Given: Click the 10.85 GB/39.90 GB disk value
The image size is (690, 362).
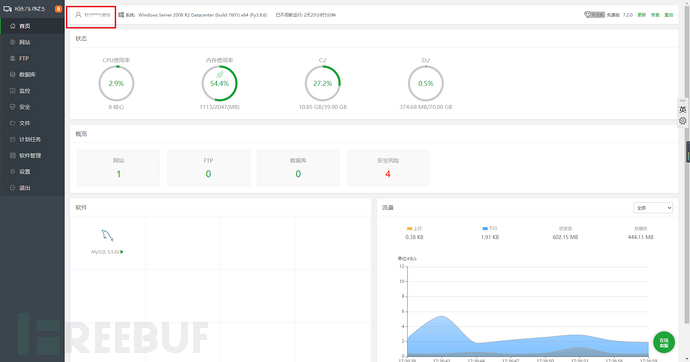Looking at the screenshot, I should [323, 107].
